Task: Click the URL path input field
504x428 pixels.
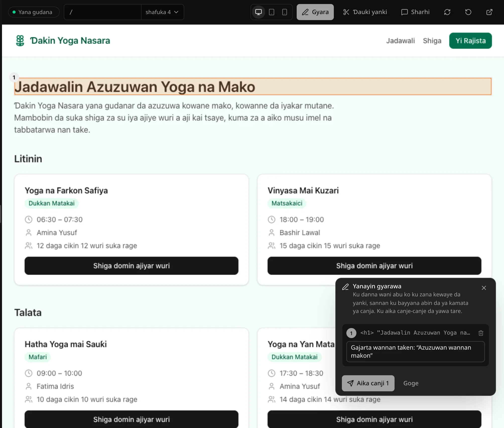Action: point(102,12)
